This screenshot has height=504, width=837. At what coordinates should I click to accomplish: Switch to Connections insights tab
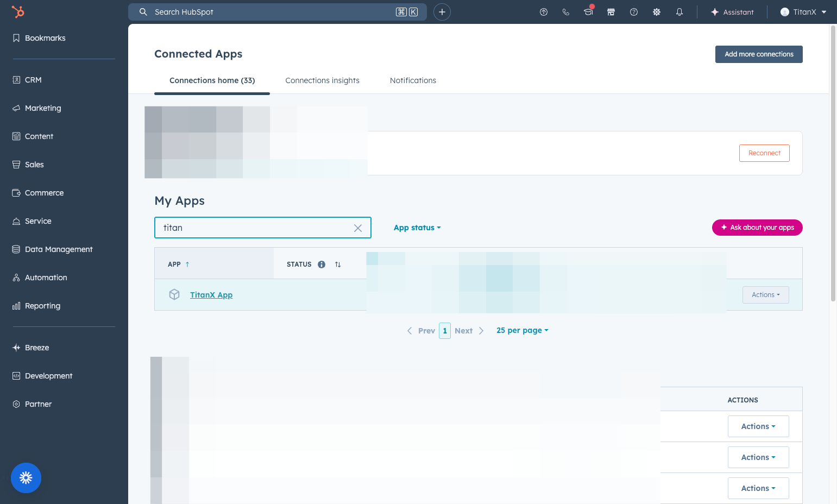point(322,80)
